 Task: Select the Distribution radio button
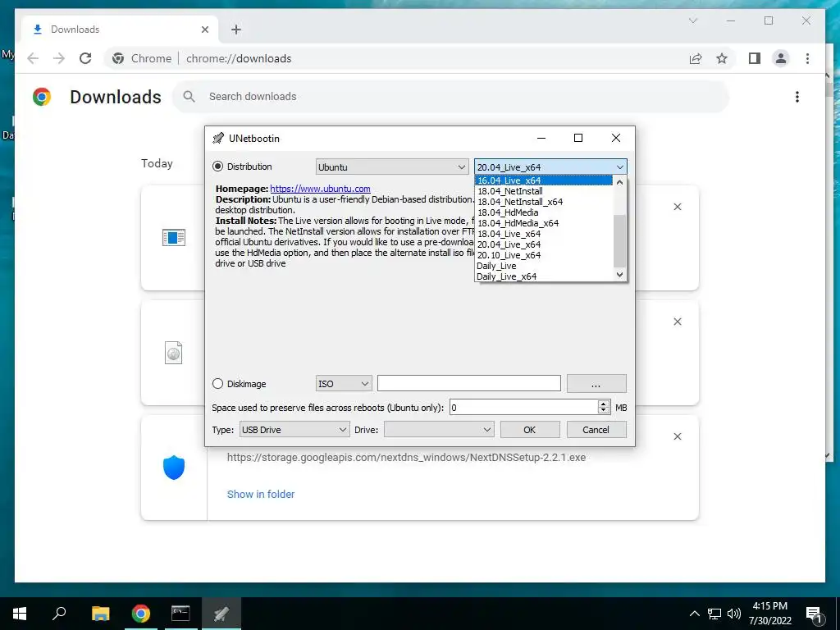(x=217, y=167)
